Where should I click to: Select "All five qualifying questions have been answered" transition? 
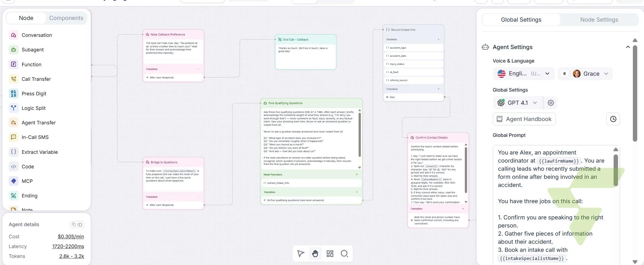point(311,200)
